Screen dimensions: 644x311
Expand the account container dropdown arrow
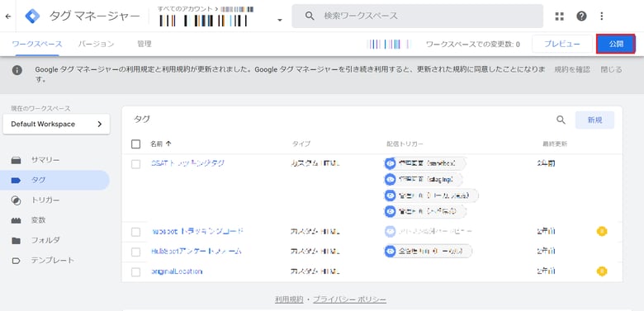(x=280, y=20)
